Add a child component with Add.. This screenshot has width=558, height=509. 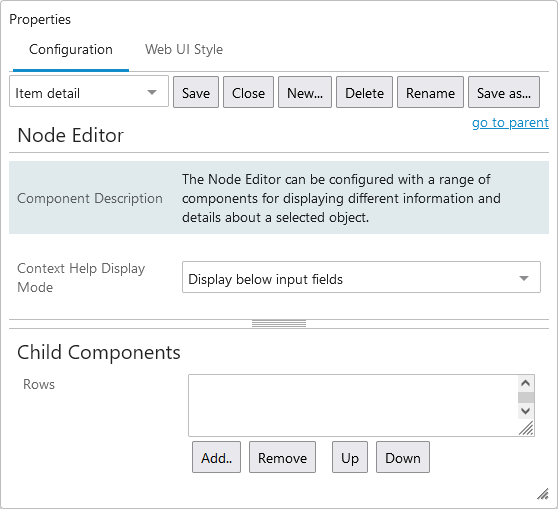tap(216, 457)
